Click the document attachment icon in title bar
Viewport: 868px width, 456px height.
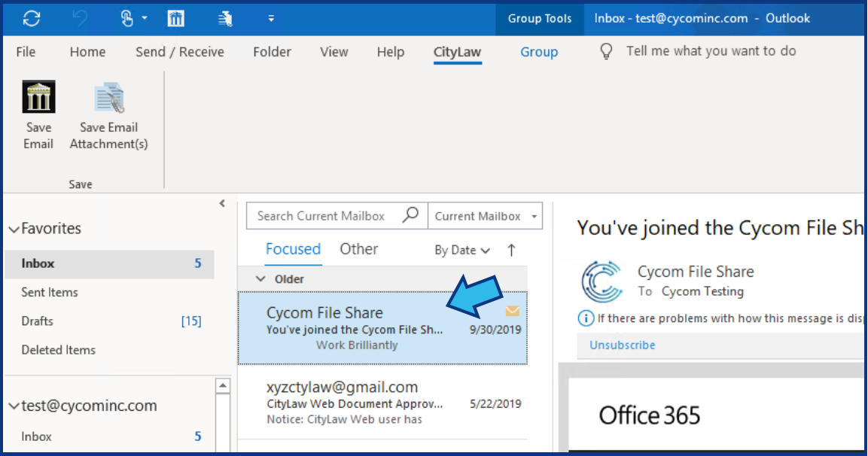coord(225,19)
